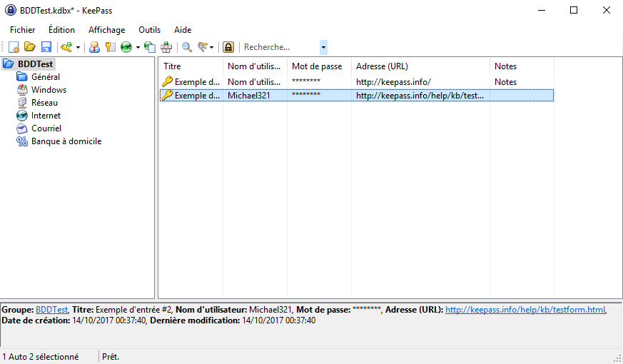Click the Général folder icon

(x=22, y=76)
